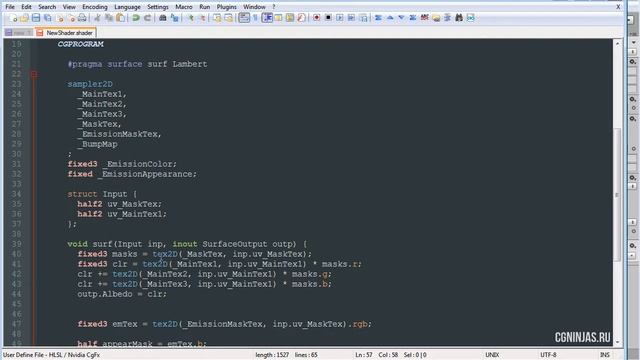
Task: Click the red ABC spell-check icon
Action: coord(424,18)
